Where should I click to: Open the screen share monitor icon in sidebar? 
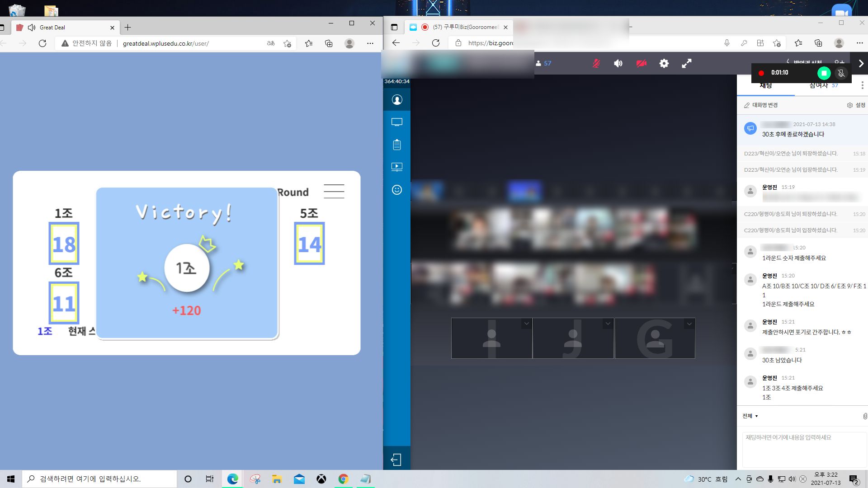pyautogui.click(x=396, y=122)
